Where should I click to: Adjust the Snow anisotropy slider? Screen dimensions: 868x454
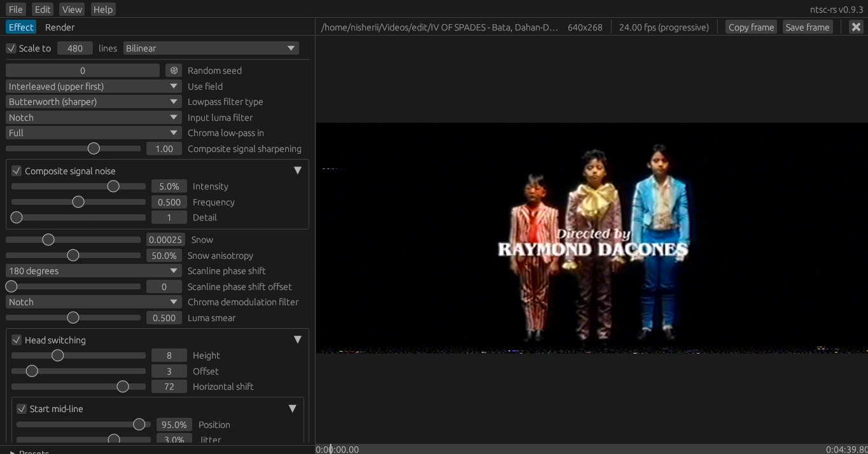coord(73,256)
